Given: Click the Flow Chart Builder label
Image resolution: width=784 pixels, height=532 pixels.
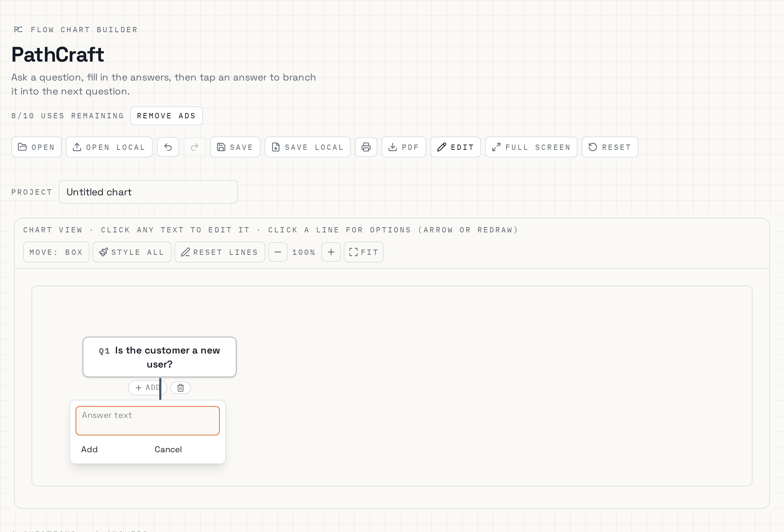Looking at the screenshot, I should pyautogui.click(x=84, y=30).
